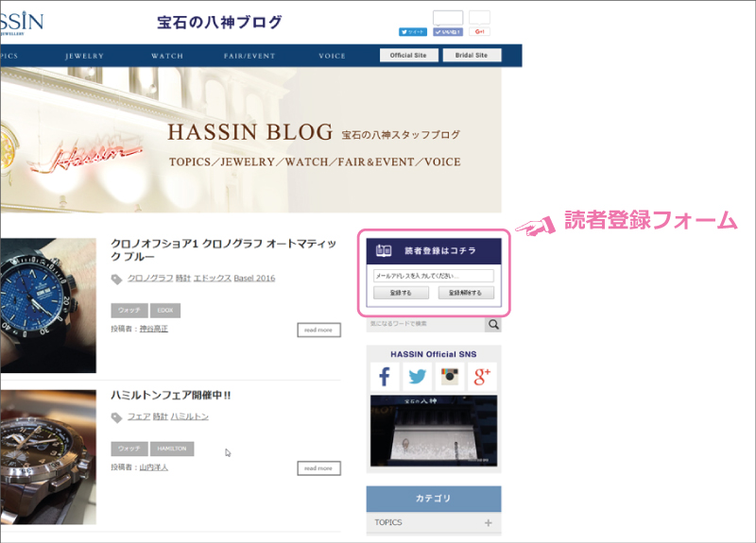Open the Hamilton watch thumbnail
Screen dimensions: 756x543
(48, 457)
